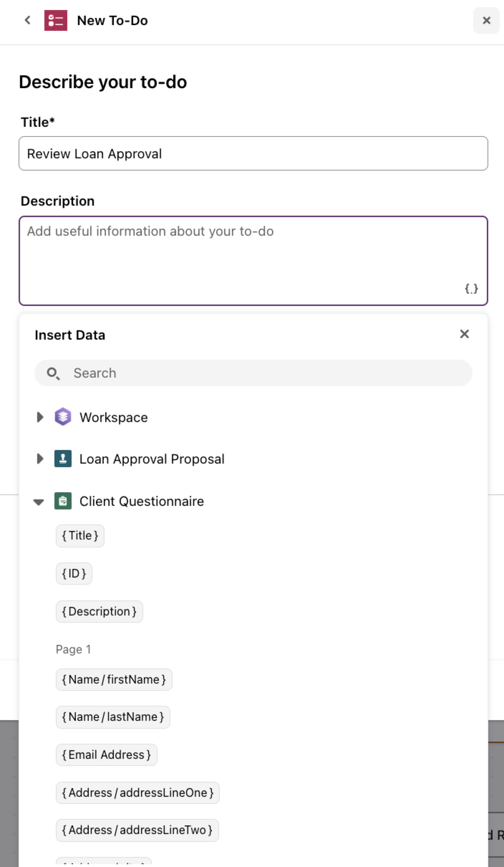Expand the Workspace tree node
Viewport: 504px width, 867px height.
coord(40,417)
